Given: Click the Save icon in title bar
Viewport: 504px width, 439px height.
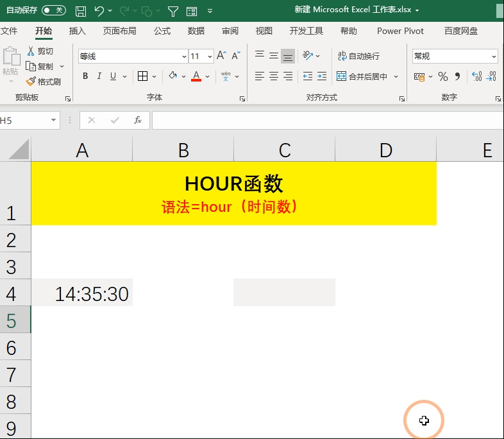Looking at the screenshot, I should [81, 12].
